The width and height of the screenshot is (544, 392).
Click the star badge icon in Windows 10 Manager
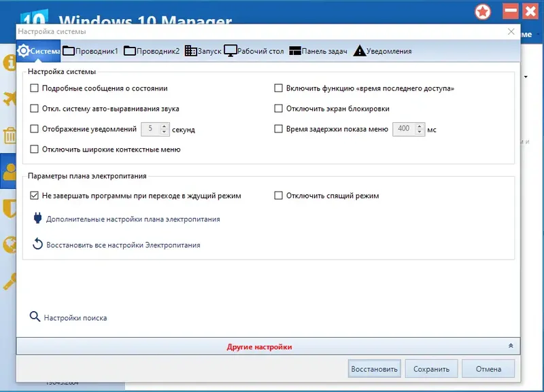click(483, 12)
